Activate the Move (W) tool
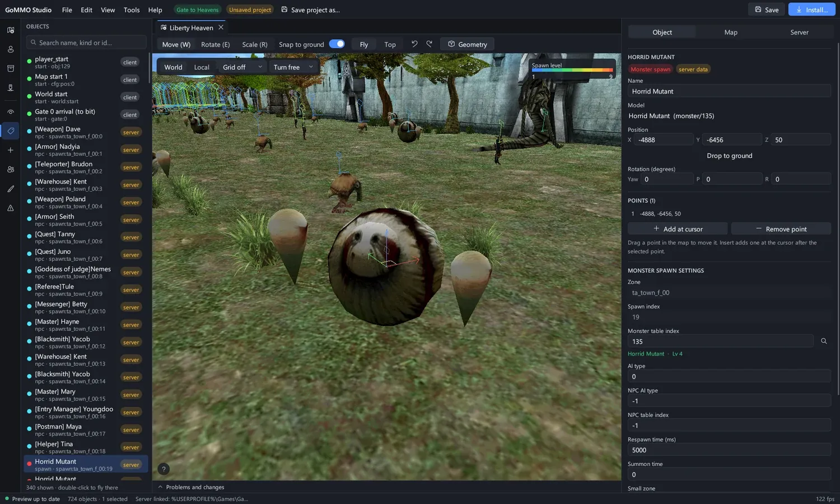This screenshot has height=504, width=840. coord(176,44)
